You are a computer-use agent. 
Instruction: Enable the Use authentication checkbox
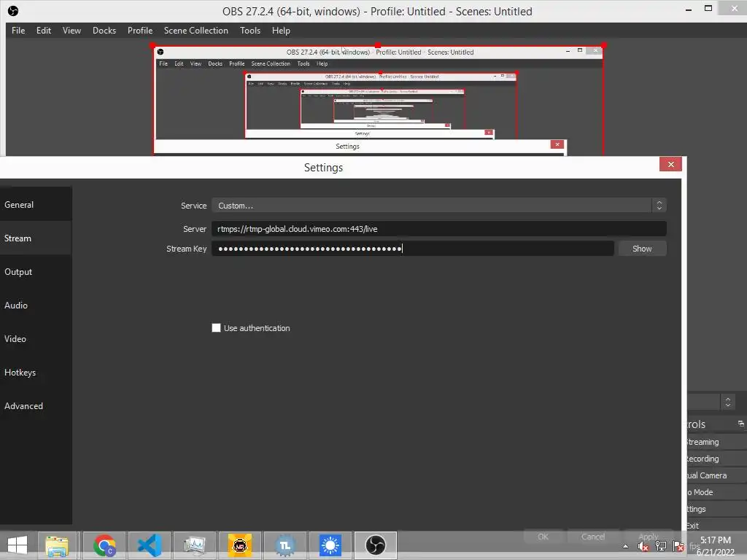(216, 328)
